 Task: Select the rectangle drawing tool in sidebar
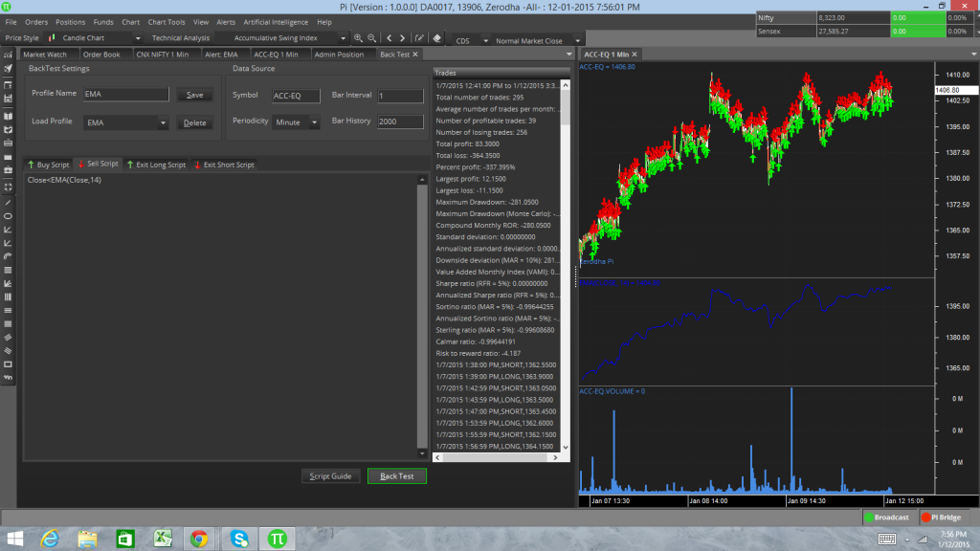pyautogui.click(x=9, y=364)
